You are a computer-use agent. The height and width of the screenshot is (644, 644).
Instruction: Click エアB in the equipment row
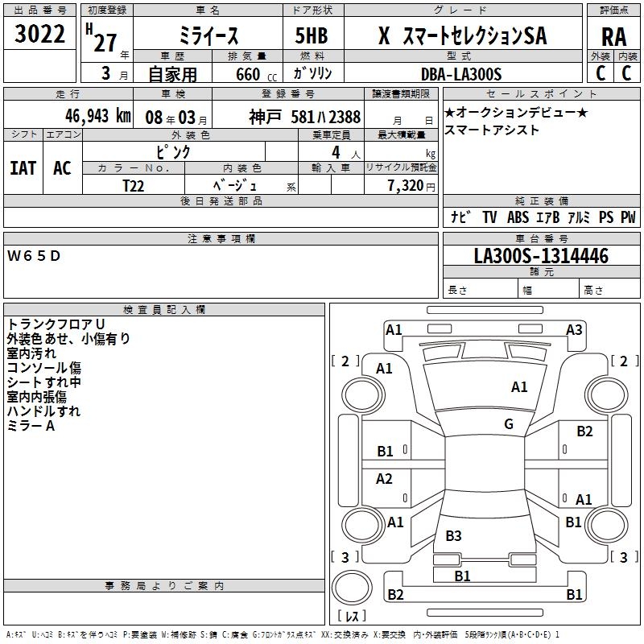coord(547,217)
